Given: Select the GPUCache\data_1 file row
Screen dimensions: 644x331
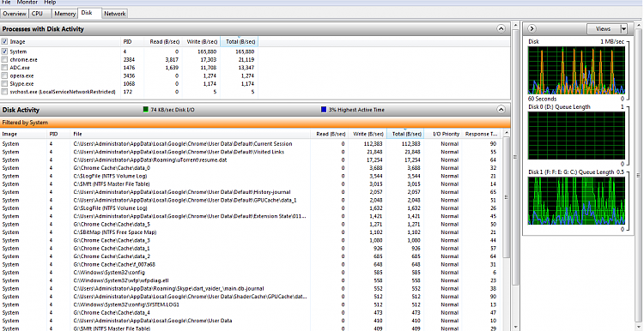Looking at the screenshot, I should (251, 200).
